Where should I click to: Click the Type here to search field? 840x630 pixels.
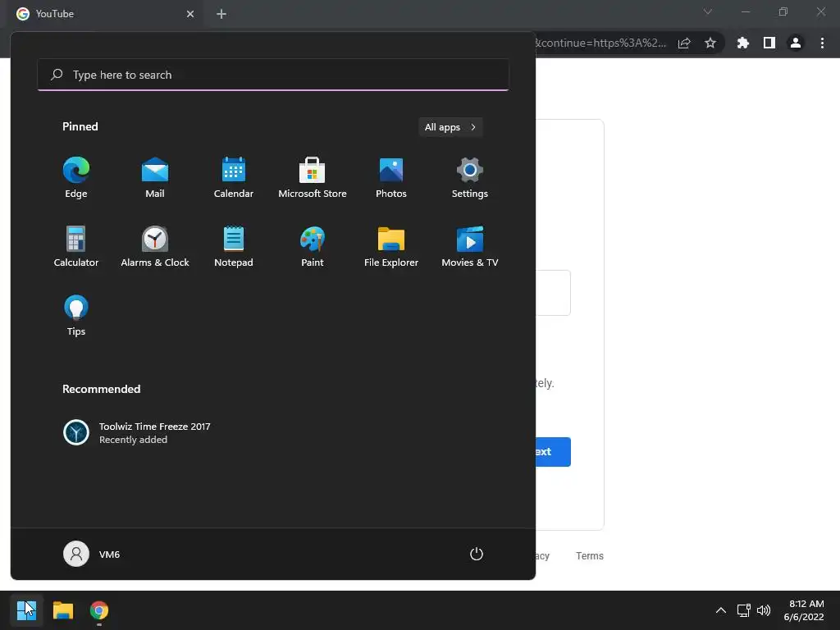tap(273, 75)
